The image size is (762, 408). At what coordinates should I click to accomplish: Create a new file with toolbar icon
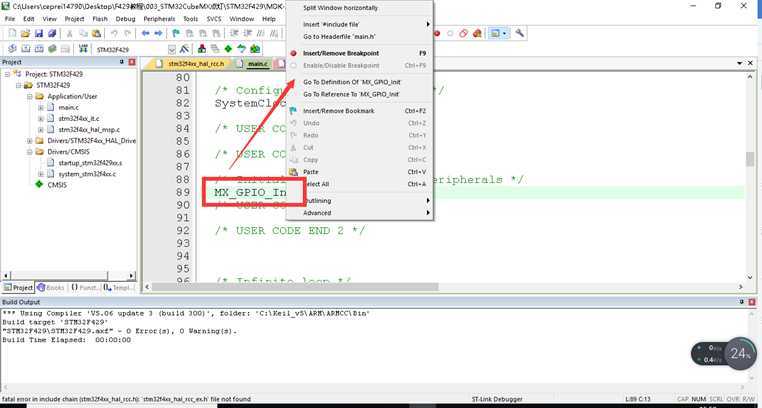(12, 34)
